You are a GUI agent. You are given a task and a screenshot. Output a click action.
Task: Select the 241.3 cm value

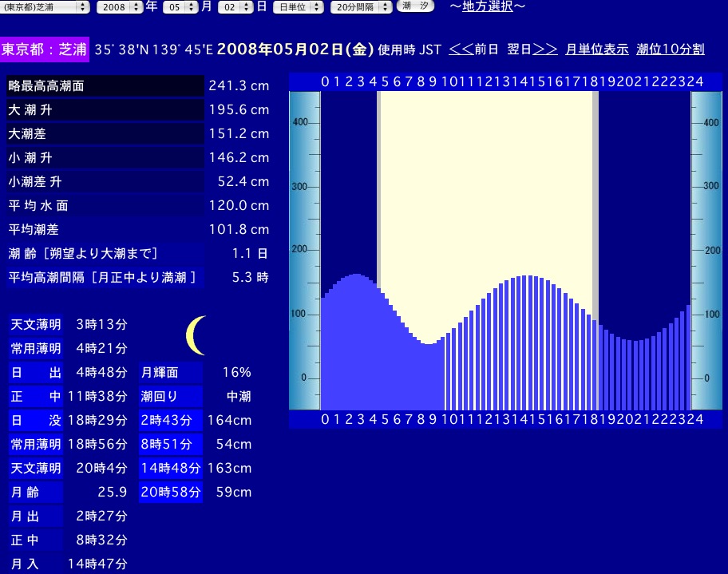(x=239, y=86)
